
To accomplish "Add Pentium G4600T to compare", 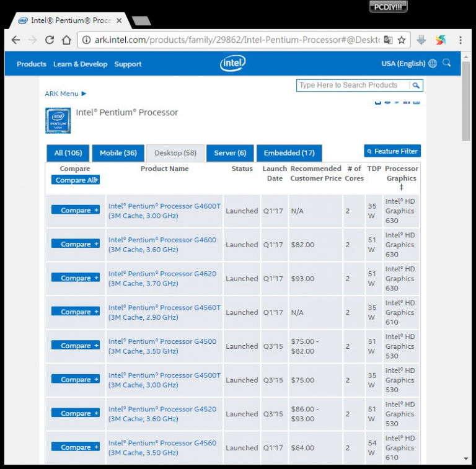I will pyautogui.click(x=76, y=210).
